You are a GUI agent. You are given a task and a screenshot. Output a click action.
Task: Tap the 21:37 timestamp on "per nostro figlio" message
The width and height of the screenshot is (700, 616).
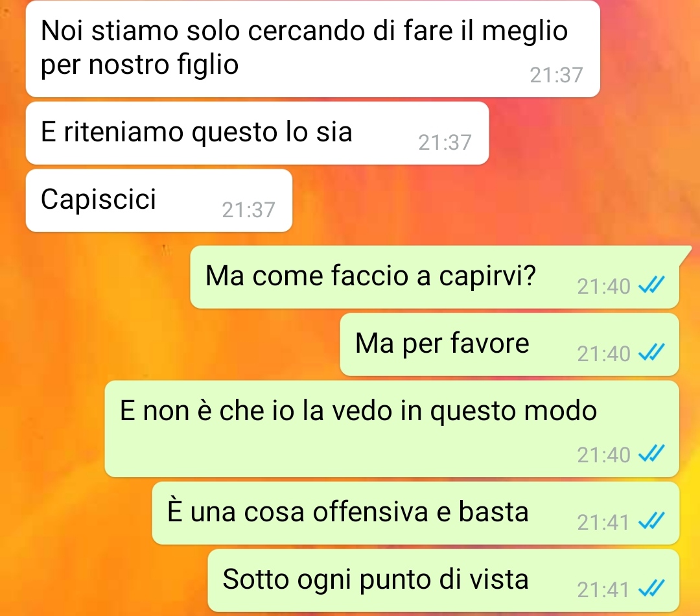point(556,75)
